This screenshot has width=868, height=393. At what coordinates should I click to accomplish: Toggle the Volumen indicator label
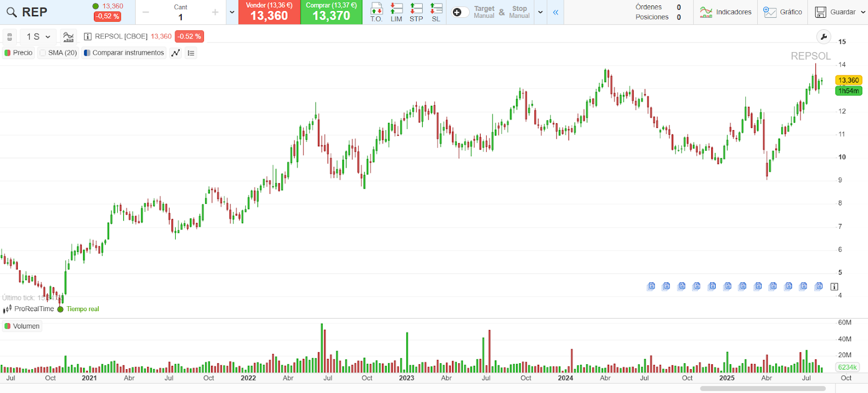click(22, 326)
